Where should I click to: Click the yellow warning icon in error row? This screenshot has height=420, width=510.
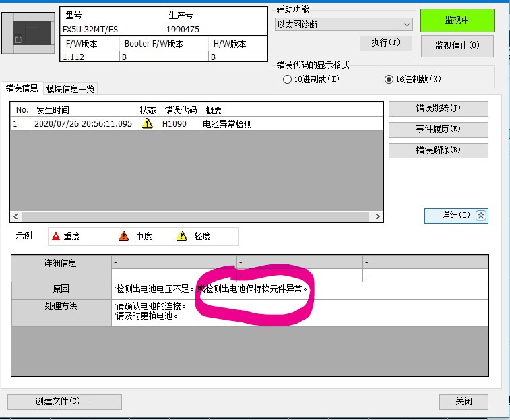[146, 124]
